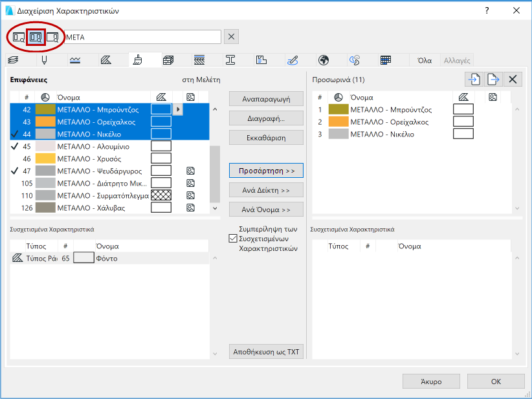Select the Surfaces paintbrush tab
The image size is (532, 399).
(137, 61)
